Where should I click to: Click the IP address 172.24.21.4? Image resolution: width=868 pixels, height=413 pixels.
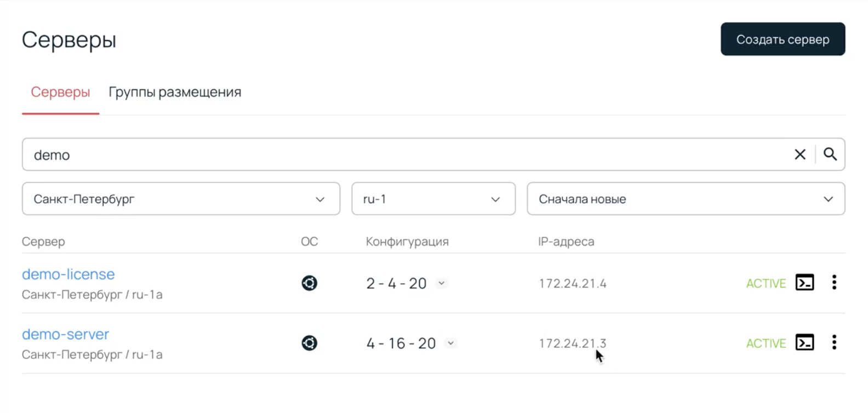573,284
